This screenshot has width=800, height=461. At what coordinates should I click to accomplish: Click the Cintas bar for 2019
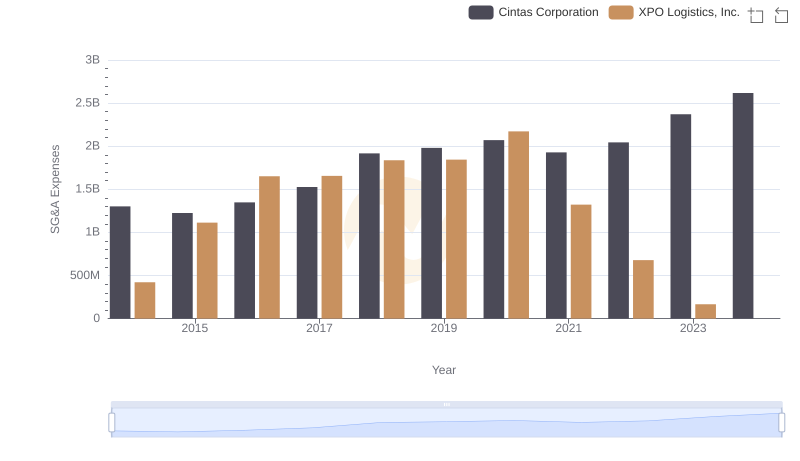[x=432, y=234]
